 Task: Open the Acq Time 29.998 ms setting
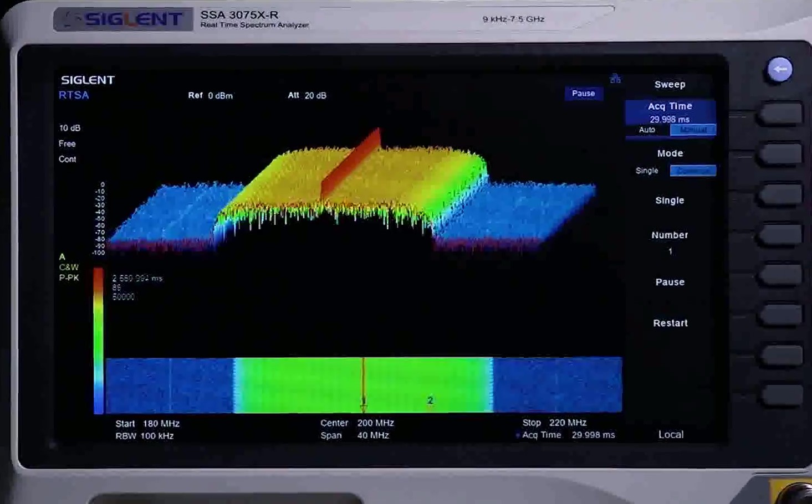pyautogui.click(x=670, y=112)
